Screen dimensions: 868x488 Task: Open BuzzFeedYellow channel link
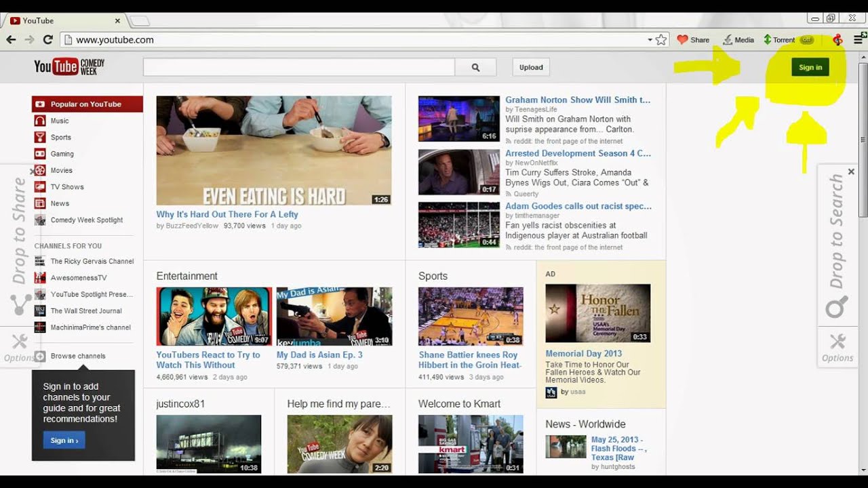click(x=192, y=226)
